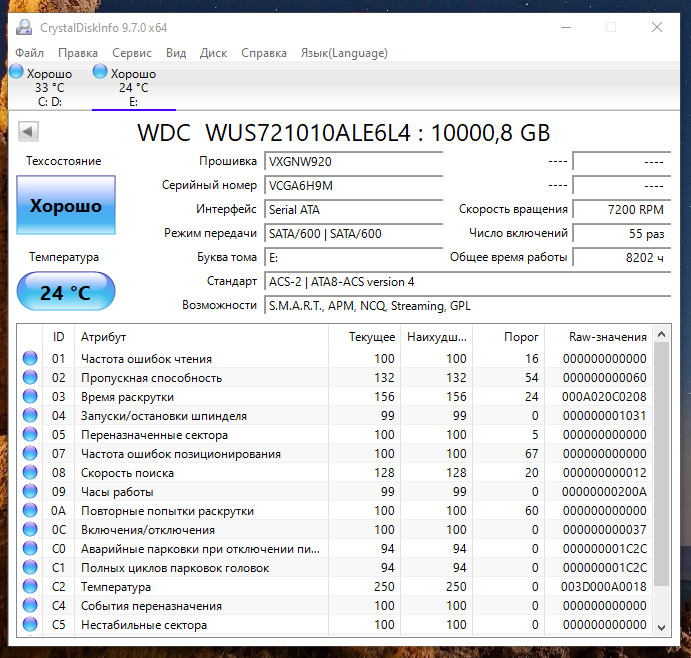Open the Файл menu
Viewport: 691px width, 658px height.
(x=29, y=52)
